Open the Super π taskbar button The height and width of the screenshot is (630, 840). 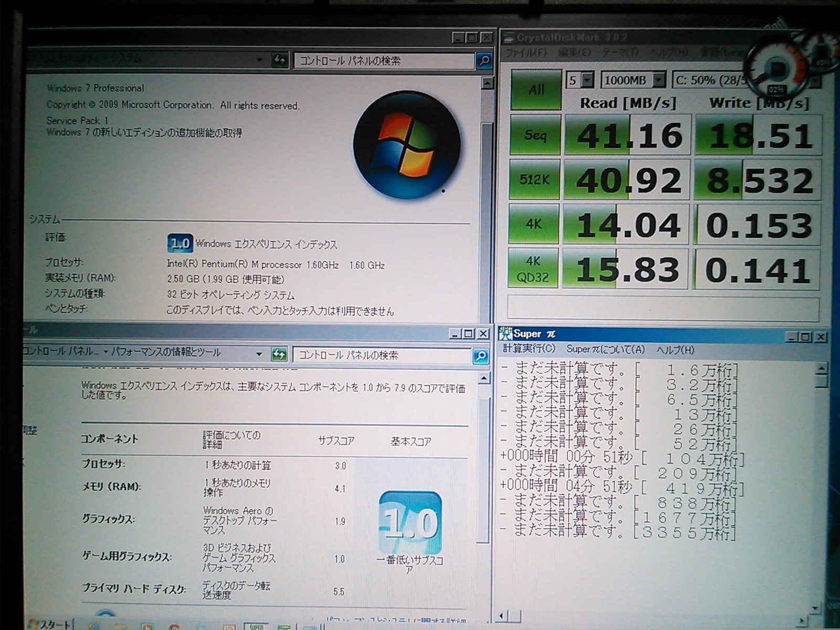tap(256, 626)
